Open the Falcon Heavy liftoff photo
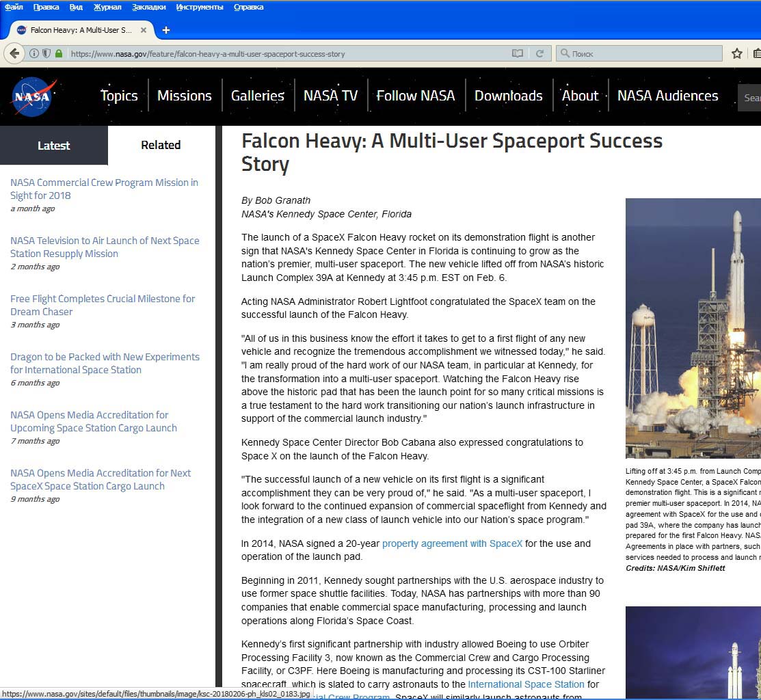 click(693, 328)
